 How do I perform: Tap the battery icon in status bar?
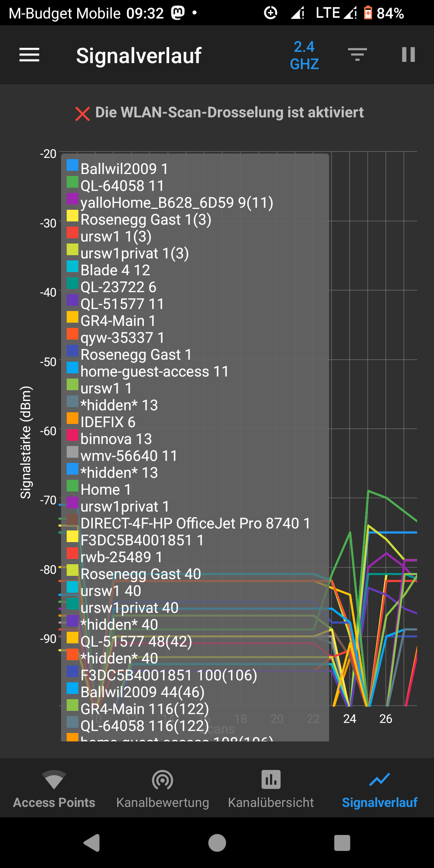coord(368,13)
